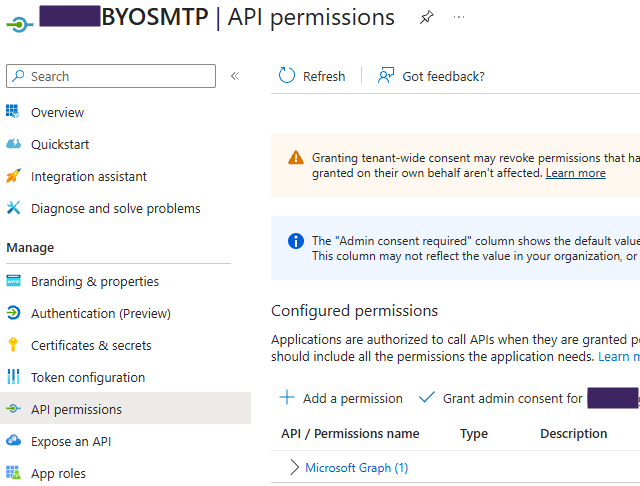The width and height of the screenshot is (640, 486).
Task: Click Got feedback?
Action: pos(443,76)
